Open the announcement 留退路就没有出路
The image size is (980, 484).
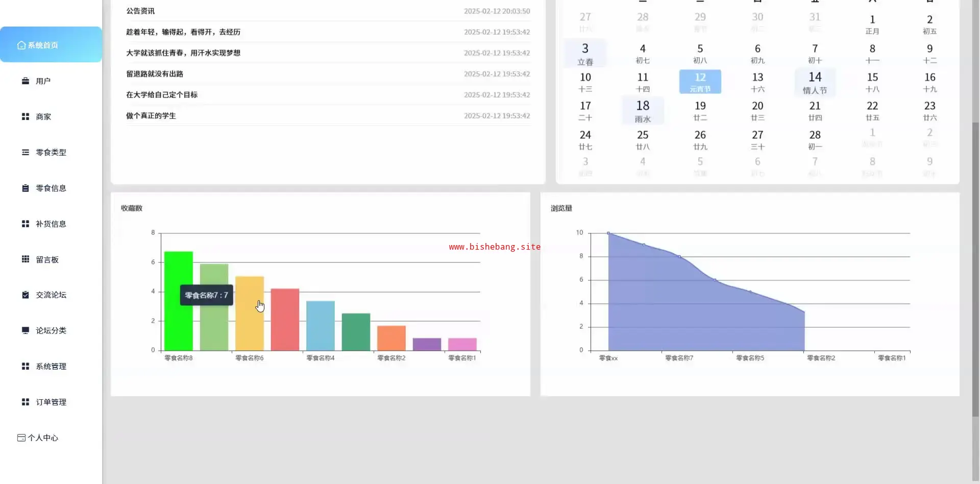click(x=328, y=74)
